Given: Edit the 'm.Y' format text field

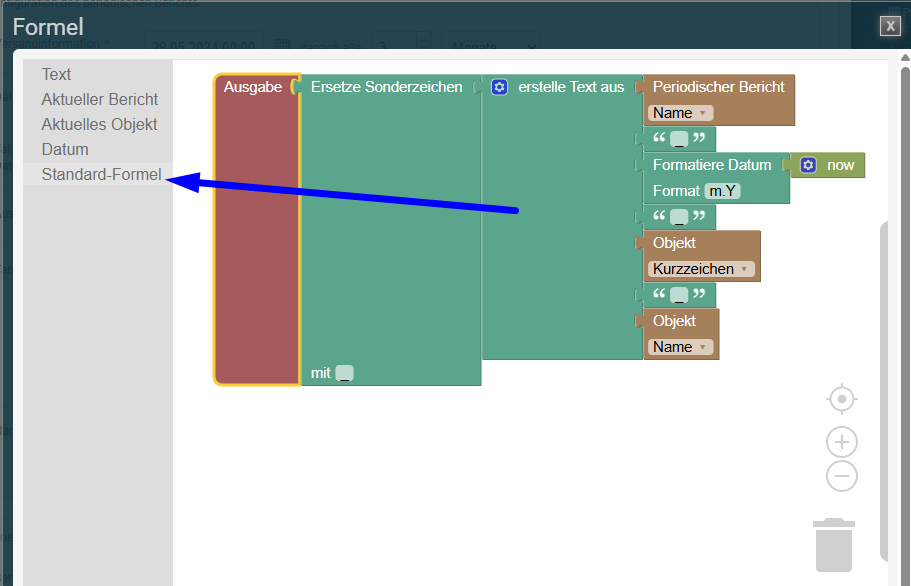Looking at the screenshot, I should click(x=722, y=191).
